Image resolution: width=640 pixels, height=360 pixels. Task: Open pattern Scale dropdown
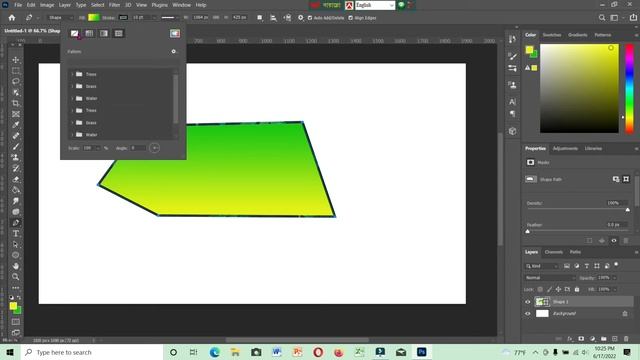(98, 148)
